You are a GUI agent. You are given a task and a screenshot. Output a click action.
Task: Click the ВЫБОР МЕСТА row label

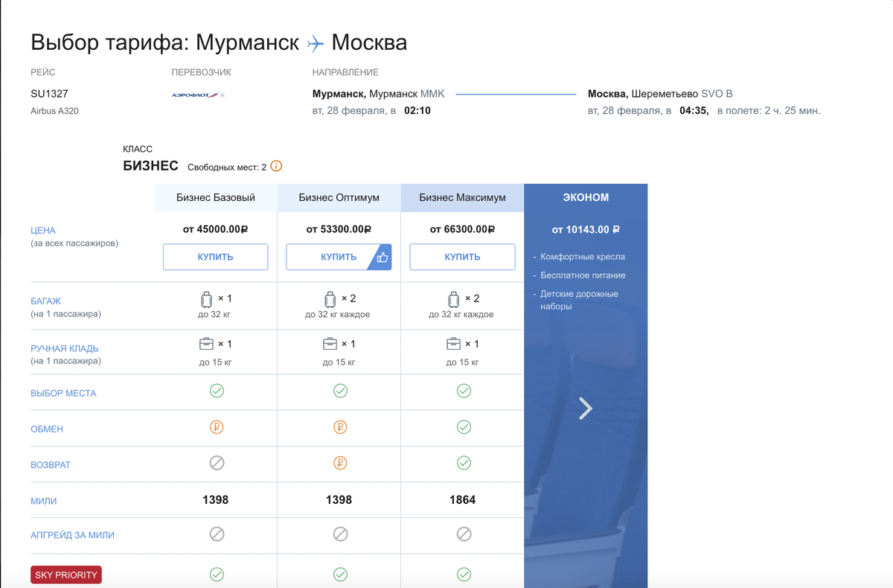[x=63, y=393]
